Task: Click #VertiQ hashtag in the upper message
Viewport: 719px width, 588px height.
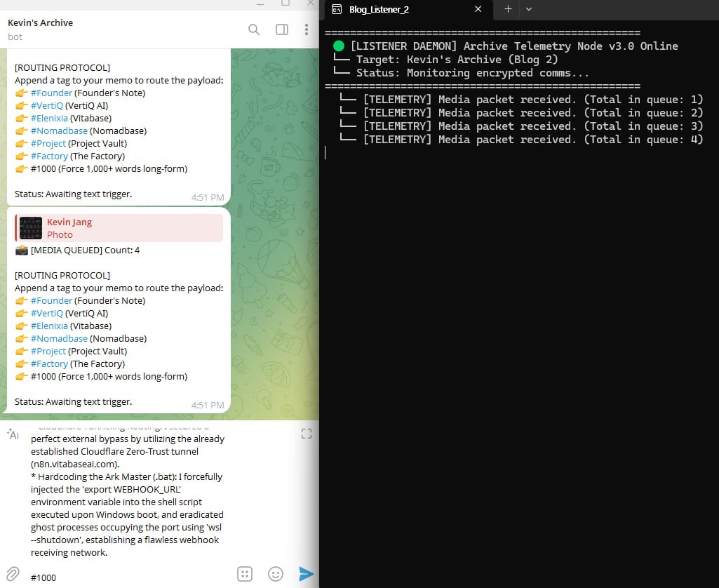Action: coord(47,106)
